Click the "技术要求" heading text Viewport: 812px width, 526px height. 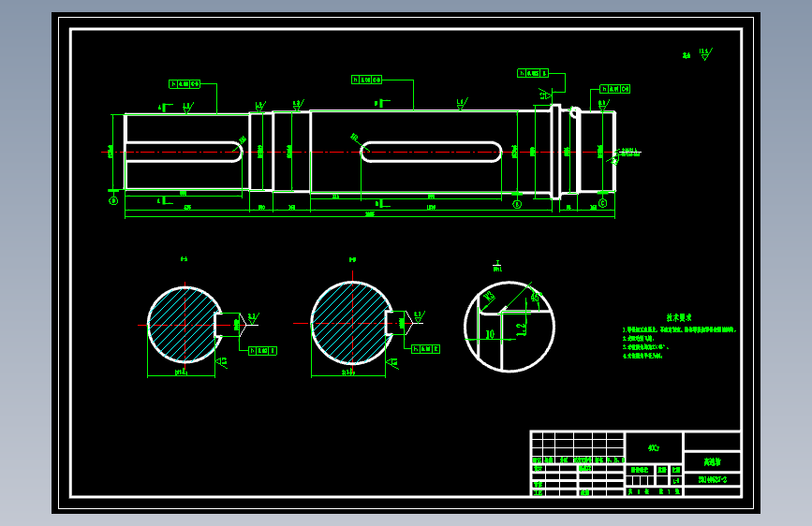tap(678, 317)
